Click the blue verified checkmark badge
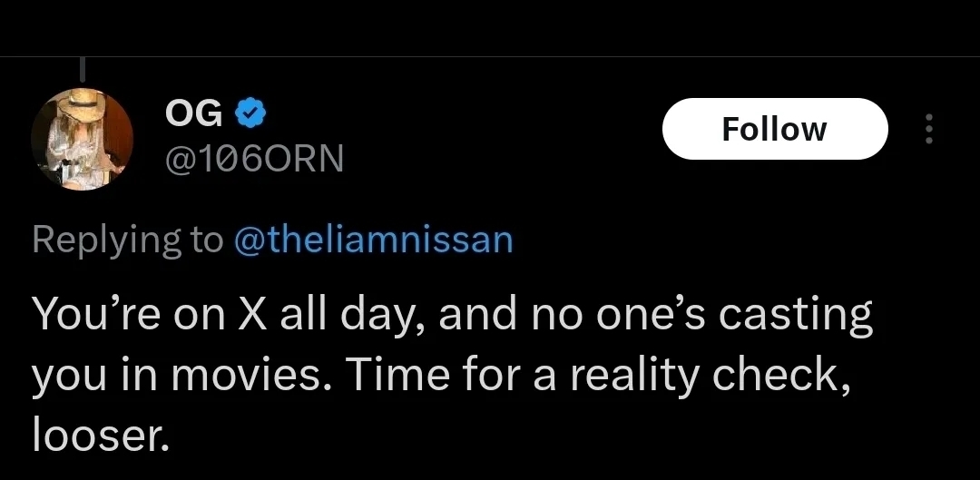 coord(250,113)
